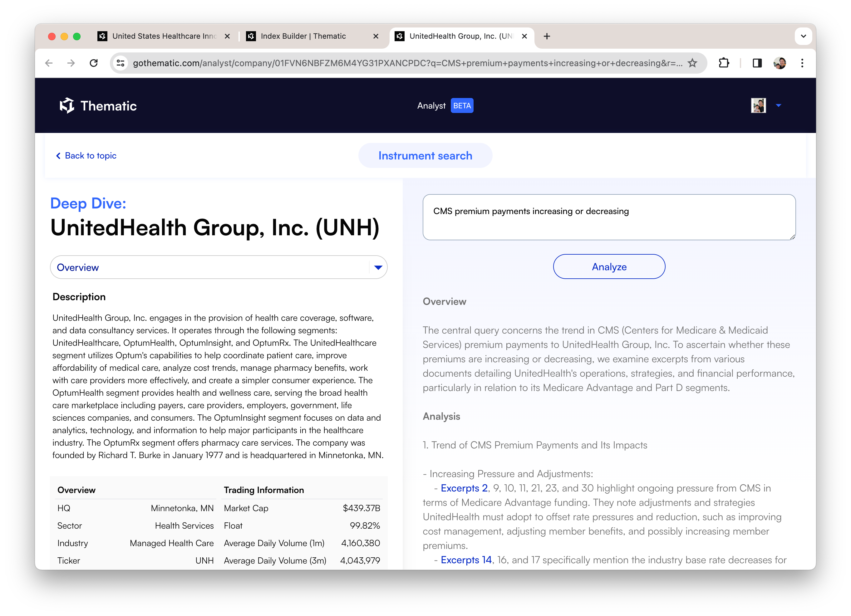
Task: Click the BETA badge next to Analyst
Action: click(x=462, y=106)
